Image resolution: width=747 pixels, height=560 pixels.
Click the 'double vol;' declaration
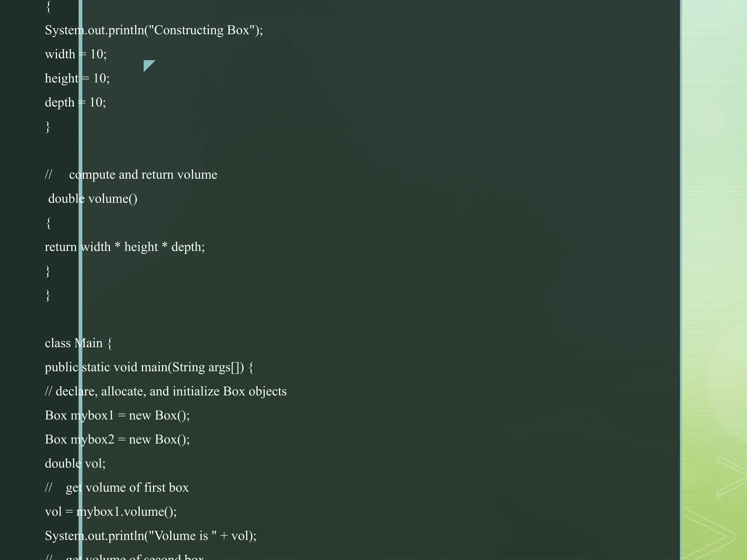(75, 463)
